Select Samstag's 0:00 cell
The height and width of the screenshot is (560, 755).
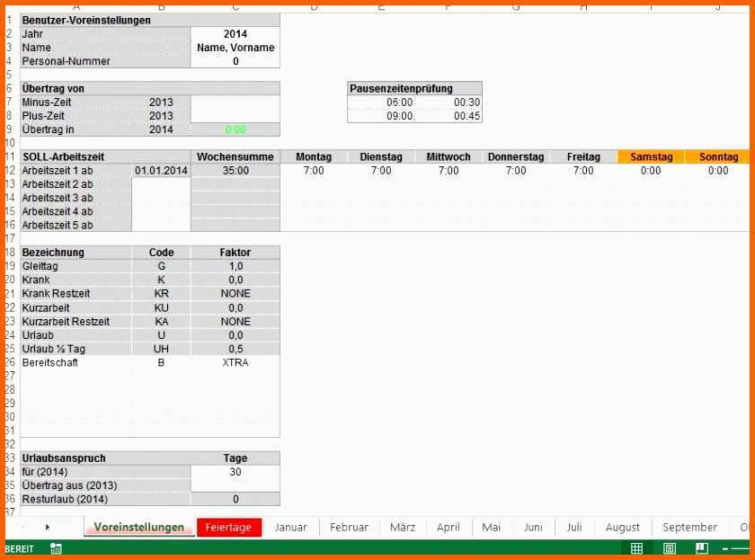pos(651,171)
